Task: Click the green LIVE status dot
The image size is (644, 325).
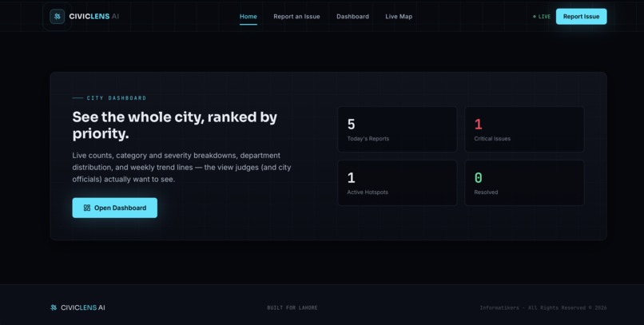Action: click(x=535, y=17)
